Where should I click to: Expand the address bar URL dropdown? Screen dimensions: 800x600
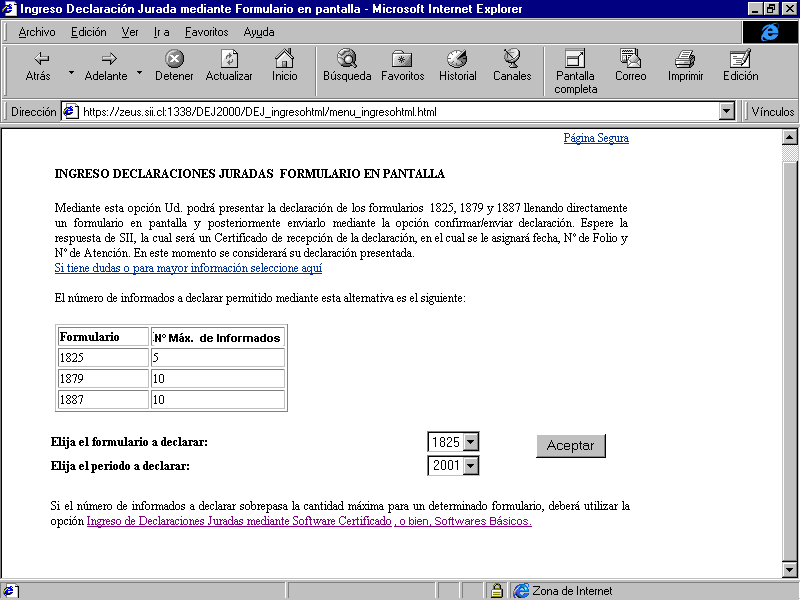tap(727, 111)
